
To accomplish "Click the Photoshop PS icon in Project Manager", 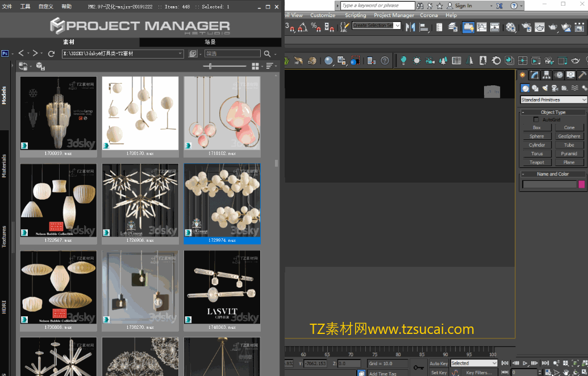I will (5, 53).
